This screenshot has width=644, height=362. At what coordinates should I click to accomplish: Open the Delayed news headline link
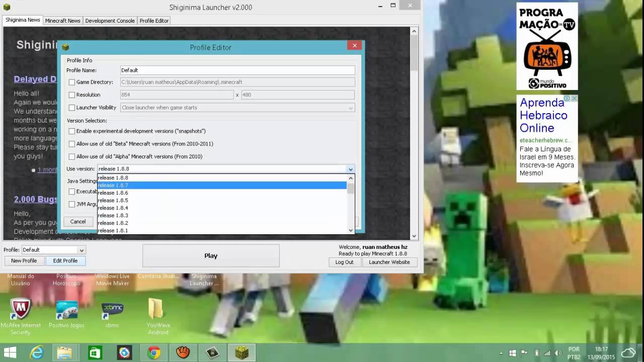[x=35, y=79]
